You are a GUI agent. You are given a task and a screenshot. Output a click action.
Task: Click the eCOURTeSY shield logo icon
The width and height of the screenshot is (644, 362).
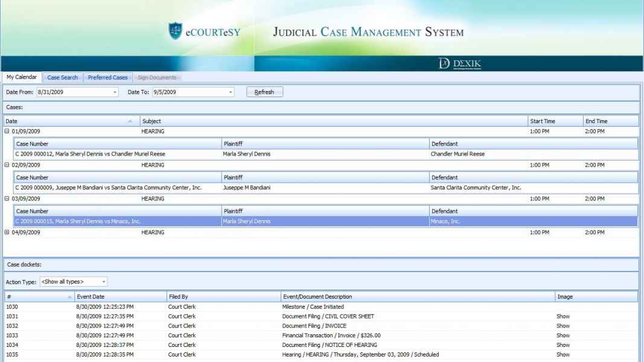coord(176,31)
